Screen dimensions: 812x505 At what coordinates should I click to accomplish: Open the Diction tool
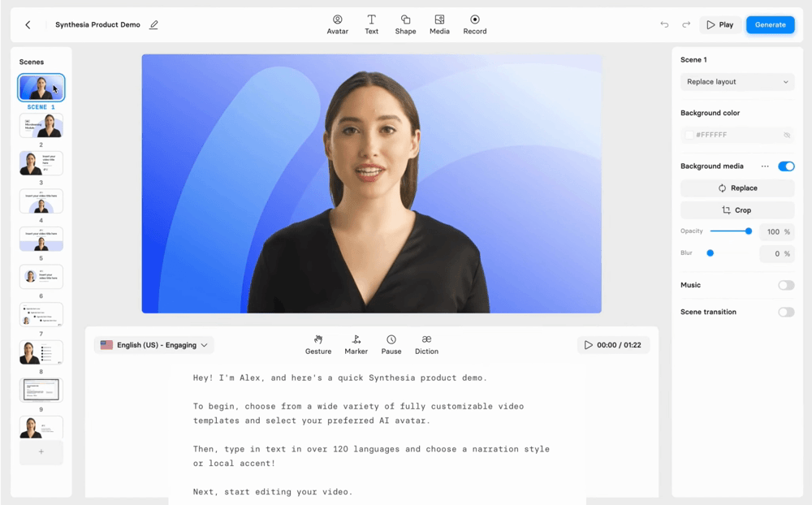pos(426,344)
